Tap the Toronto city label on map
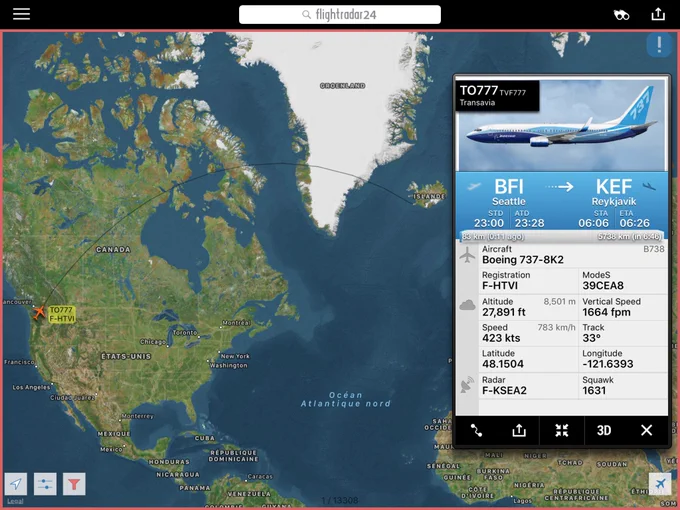 (185, 333)
